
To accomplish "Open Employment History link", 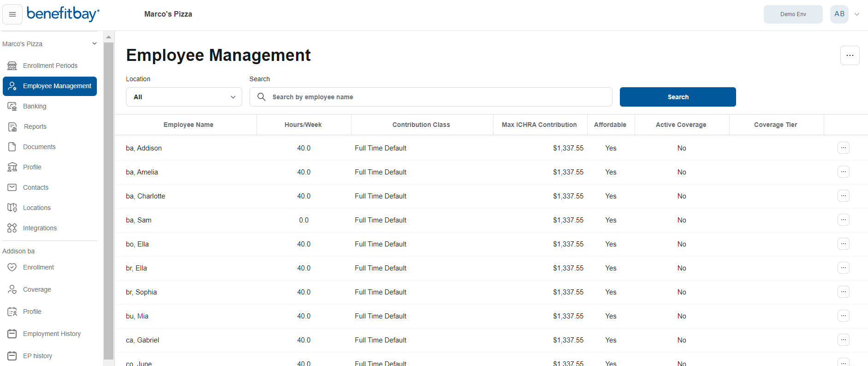I will point(52,334).
